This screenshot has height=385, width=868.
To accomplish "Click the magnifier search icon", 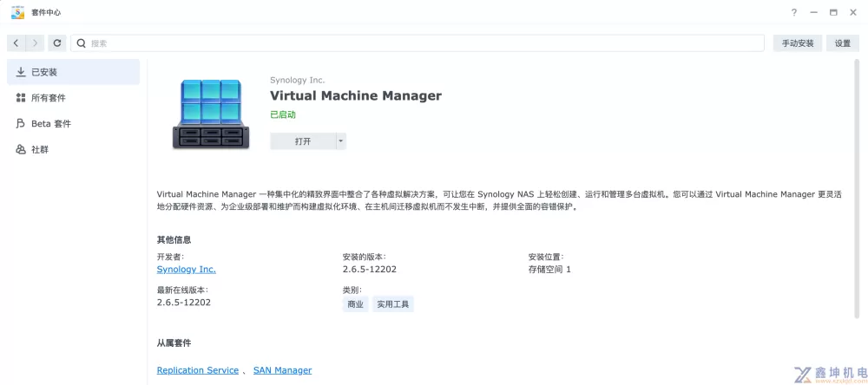I will [82, 43].
